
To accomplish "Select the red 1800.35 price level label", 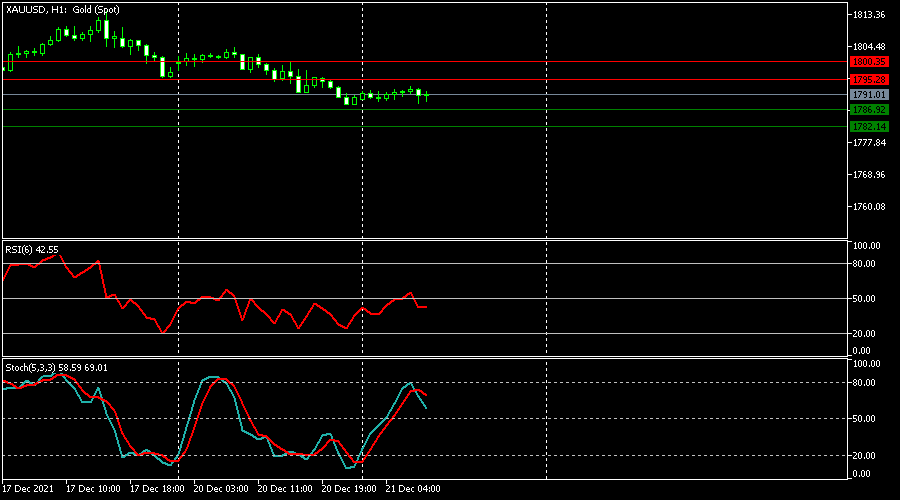I will coord(870,62).
